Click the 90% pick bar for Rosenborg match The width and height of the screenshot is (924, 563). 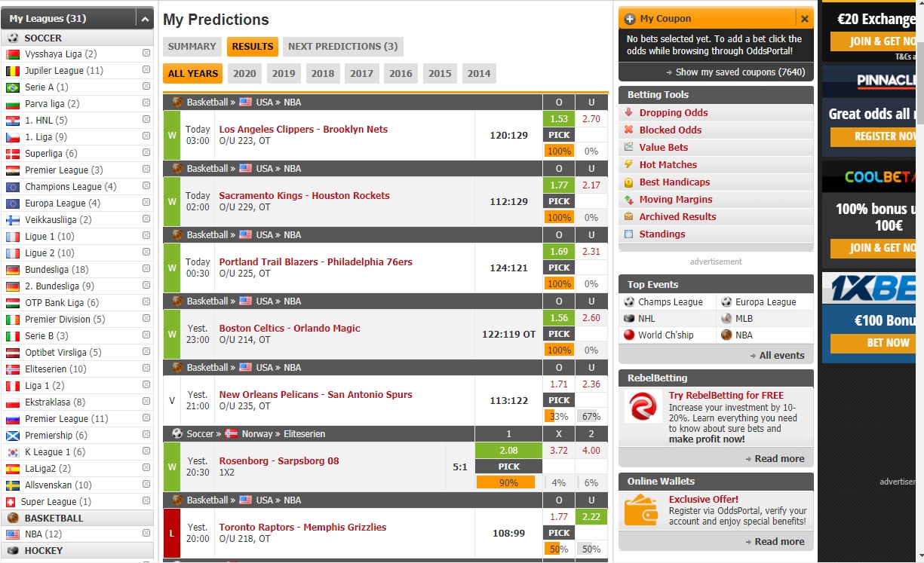point(505,482)
